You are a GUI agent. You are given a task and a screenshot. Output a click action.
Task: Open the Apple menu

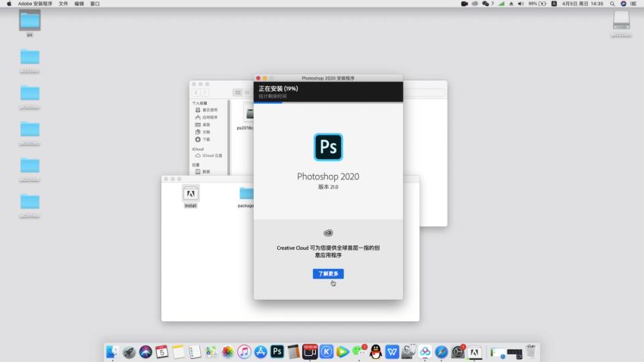9,4
